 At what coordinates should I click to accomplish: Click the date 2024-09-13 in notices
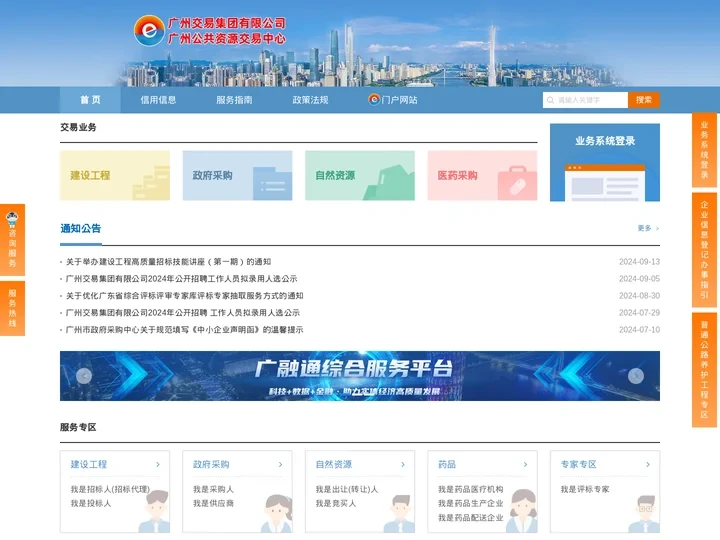pyautogui.click(x=639, y=262)
